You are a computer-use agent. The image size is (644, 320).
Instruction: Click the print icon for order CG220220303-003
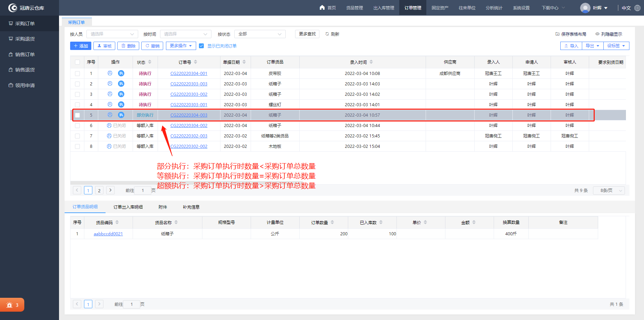tap(110, 84)
